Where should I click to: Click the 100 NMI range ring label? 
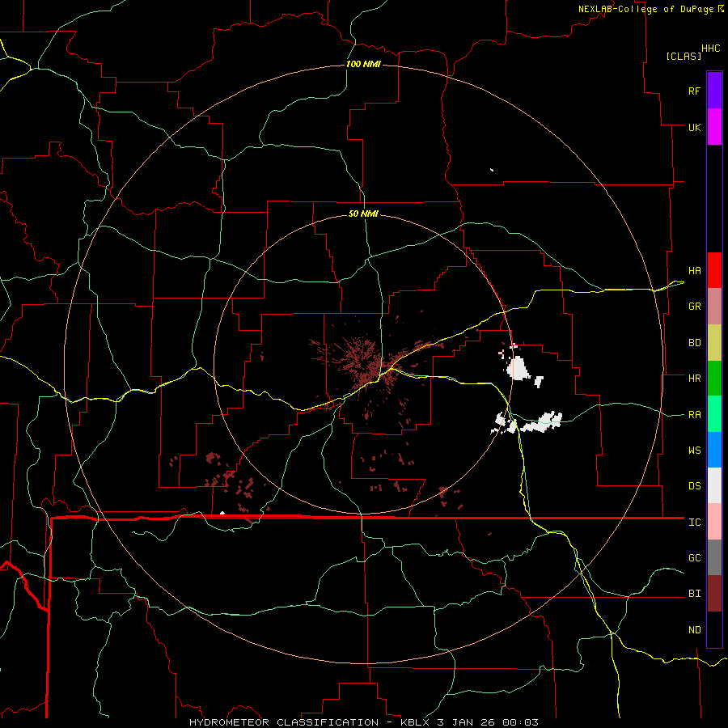click(363, 64)
